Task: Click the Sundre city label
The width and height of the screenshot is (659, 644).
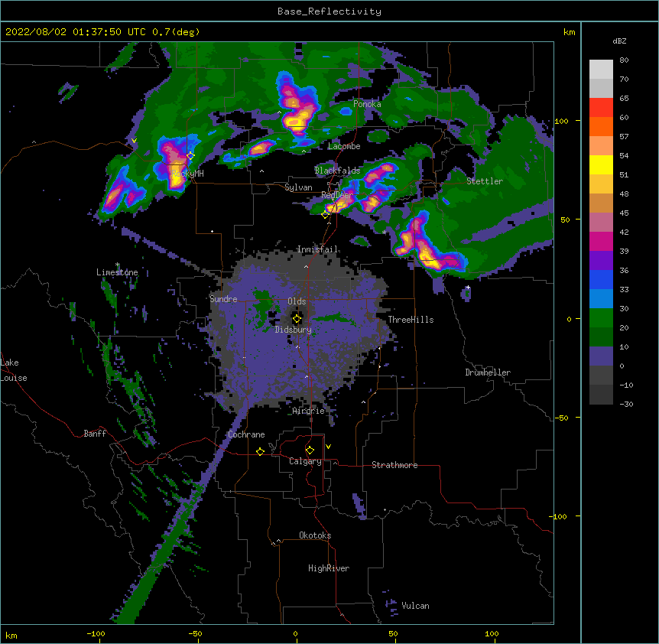Action: [223, 299]
